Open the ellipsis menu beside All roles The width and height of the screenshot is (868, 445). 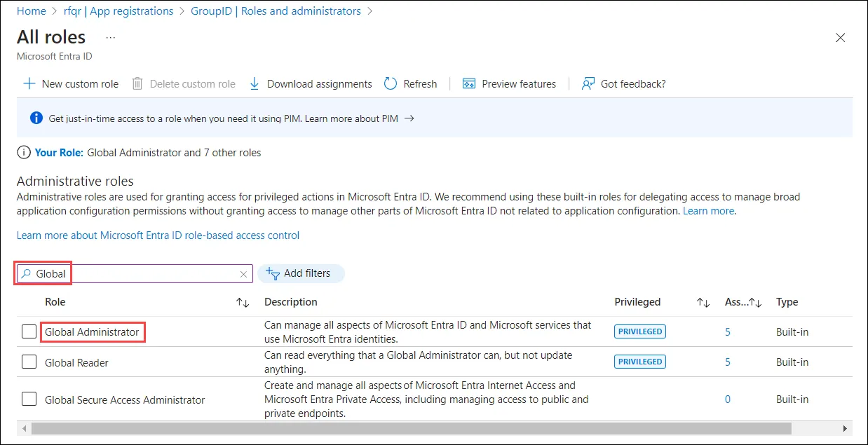pyautogui.click(x=110, y=37)
